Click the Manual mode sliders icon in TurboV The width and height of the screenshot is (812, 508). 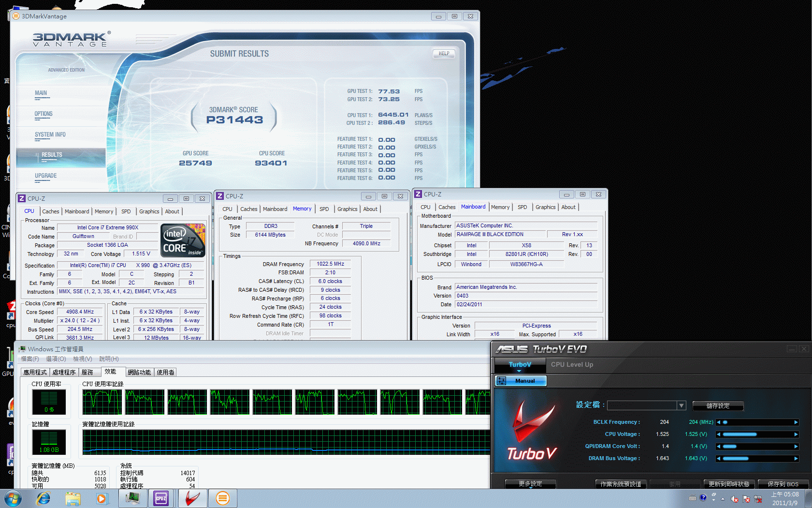502,381
